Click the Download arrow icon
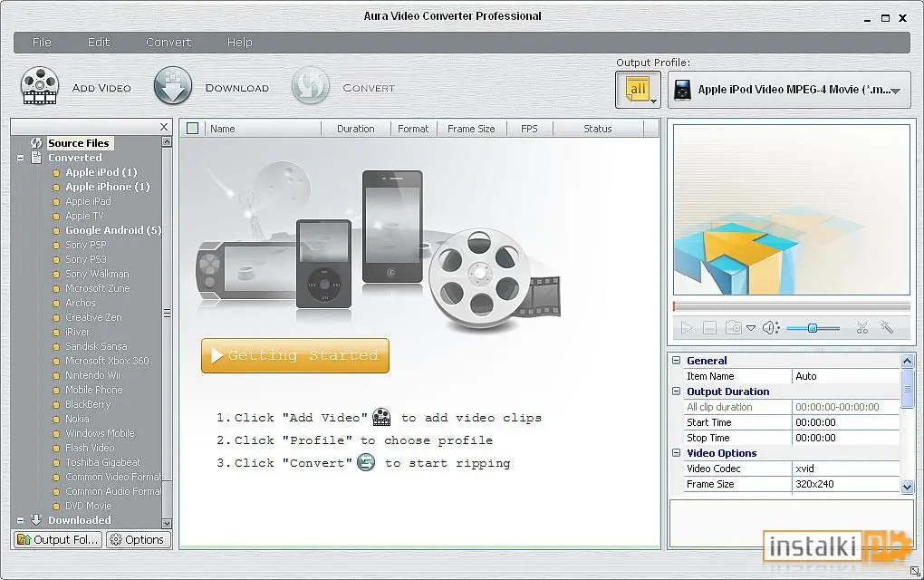This screenshot has height=580, width=924. (173, 85)
